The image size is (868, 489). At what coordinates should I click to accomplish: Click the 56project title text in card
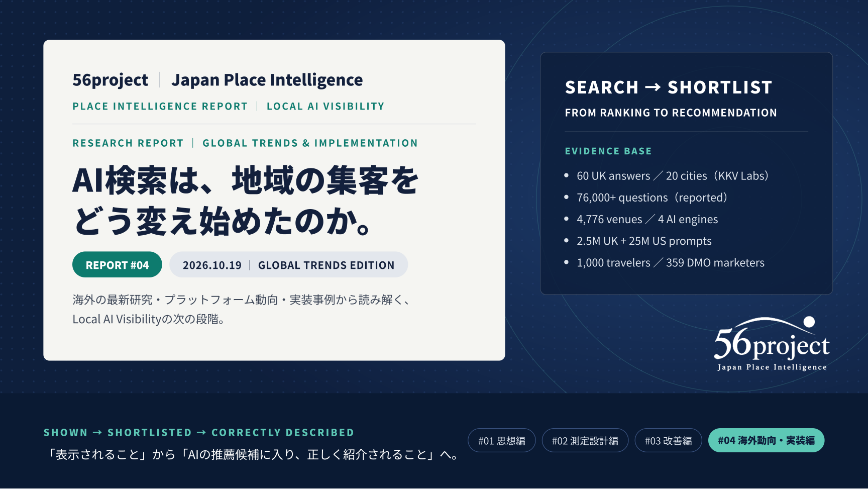tap(110, 80)
